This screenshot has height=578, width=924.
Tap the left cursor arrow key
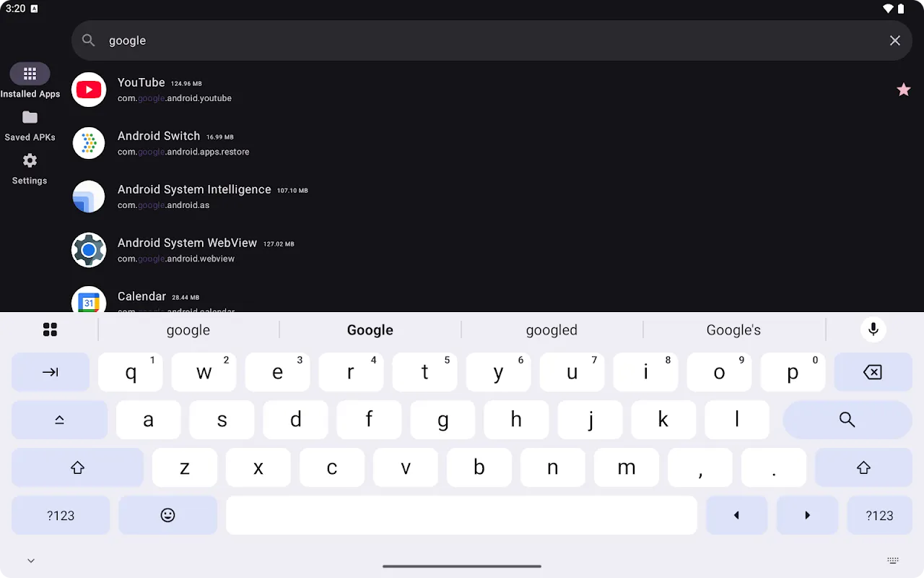coord(736,515)
